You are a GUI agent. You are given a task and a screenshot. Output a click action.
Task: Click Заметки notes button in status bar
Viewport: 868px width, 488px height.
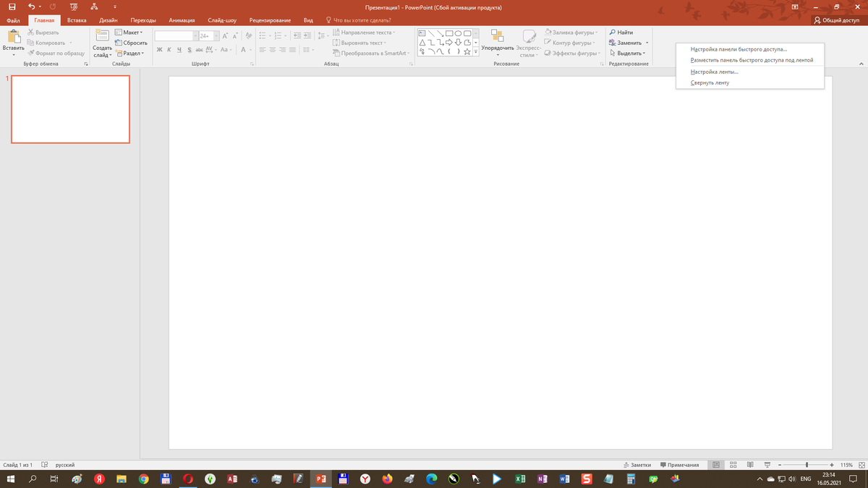click(x=637, y=465)
